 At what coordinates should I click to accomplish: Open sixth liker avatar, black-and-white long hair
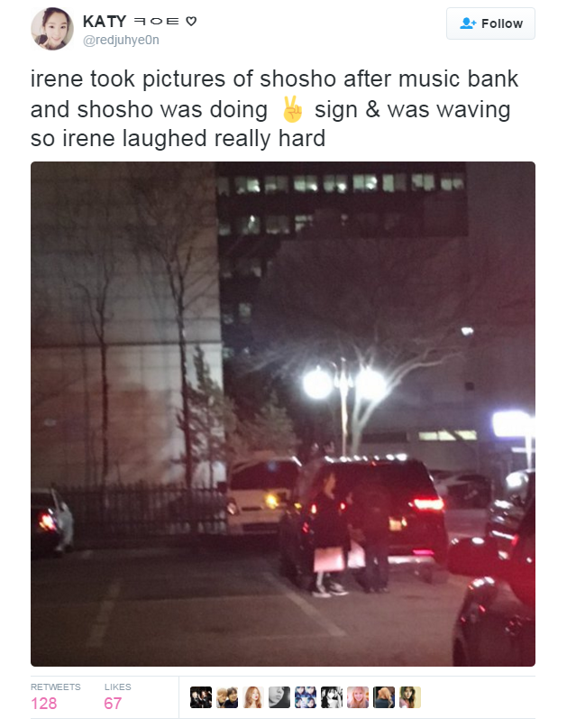(332, 697)
